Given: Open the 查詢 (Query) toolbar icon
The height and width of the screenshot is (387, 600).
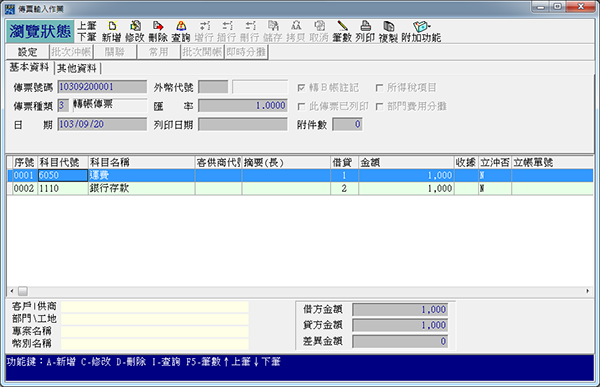Looking at the screenshot, I should point(181,31).
